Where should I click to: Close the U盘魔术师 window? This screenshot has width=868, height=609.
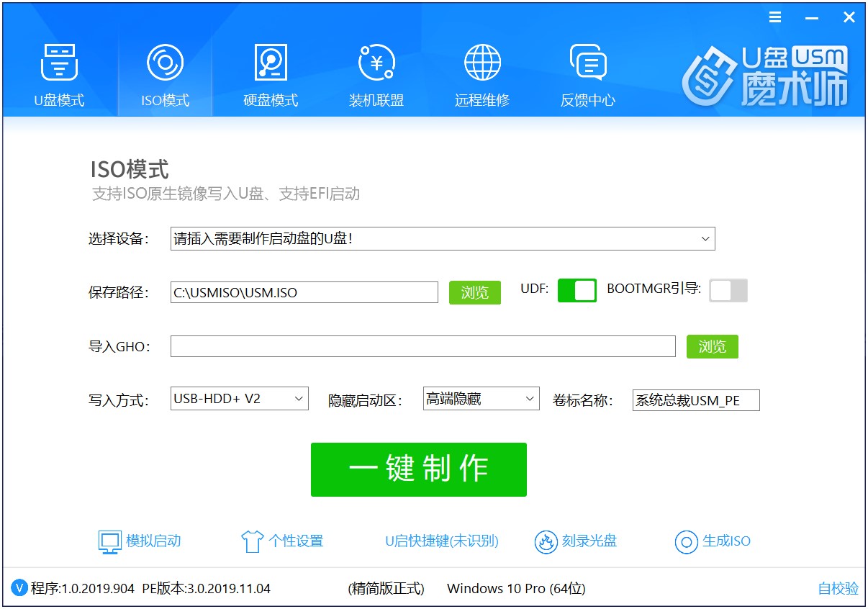(849, 17)
